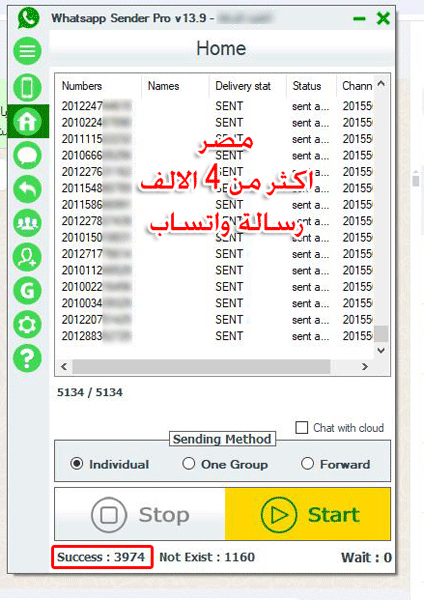This screenshot has height=600, width=424.
Task: Close the Whatsapp Sender Pro window
Action: (383, 18)
